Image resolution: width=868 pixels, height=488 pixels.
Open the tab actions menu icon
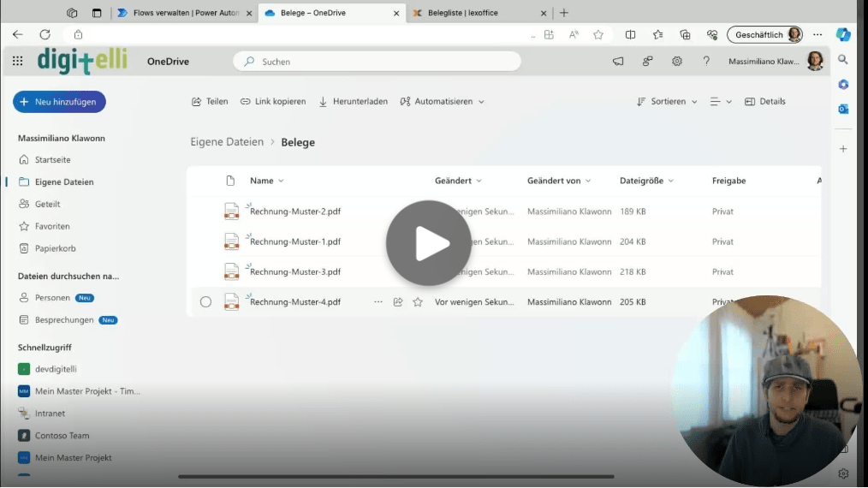coord(97,13)
